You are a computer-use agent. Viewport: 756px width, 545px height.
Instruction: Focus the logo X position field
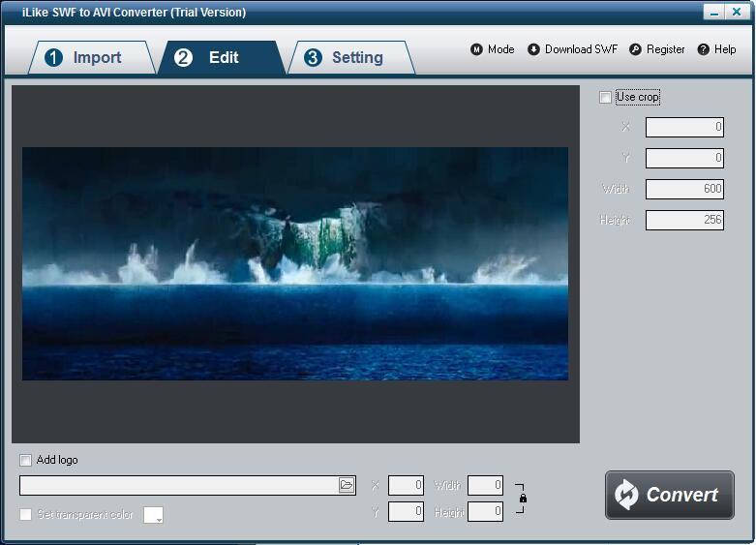click(x=406, y=485)
